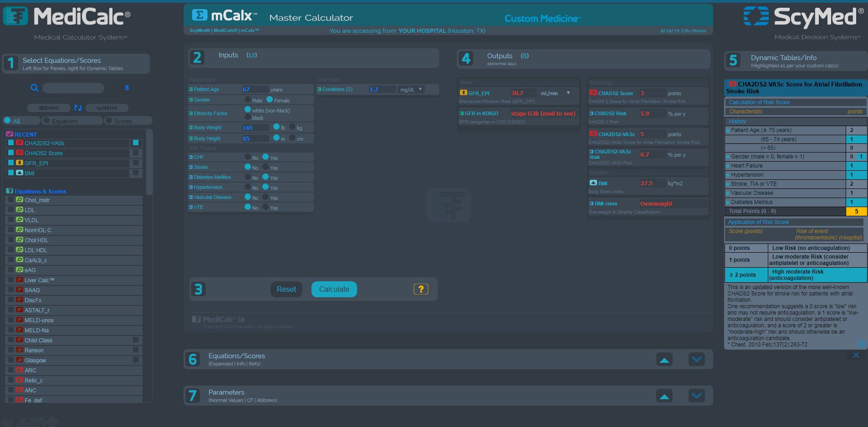Image resolution: width=868 pixels, height=427 pixels.
Task: Expand the Patient Age input label marker
Action: tap(191, 90)
